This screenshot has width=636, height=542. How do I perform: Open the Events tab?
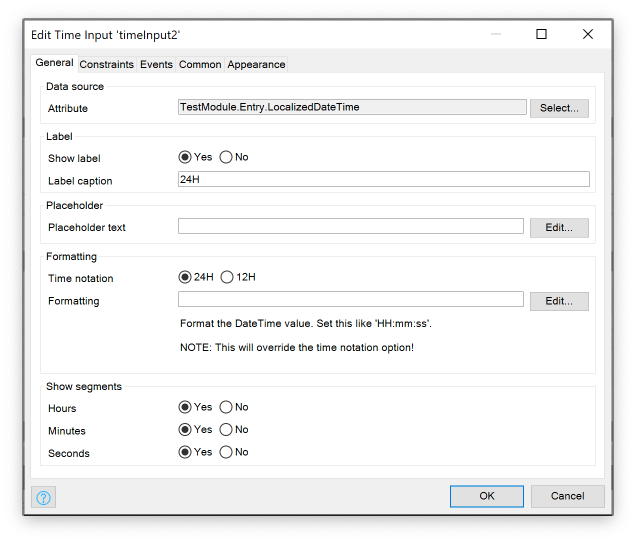pyautogui.click(x=156, y=65)
